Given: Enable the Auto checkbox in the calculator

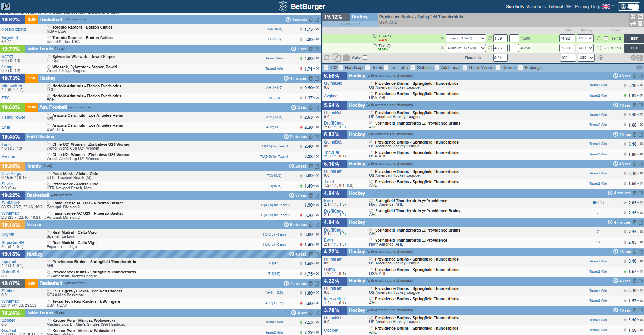Looking at the screenshot, I should tap(365, 58).
